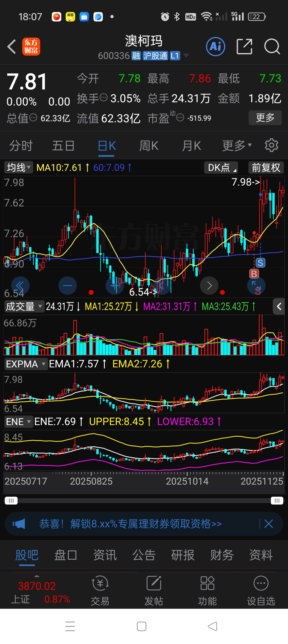Open 交易 trading icon
Image resolution: width=288 pixels, height=644 pixels.
[x=100, y=591]
